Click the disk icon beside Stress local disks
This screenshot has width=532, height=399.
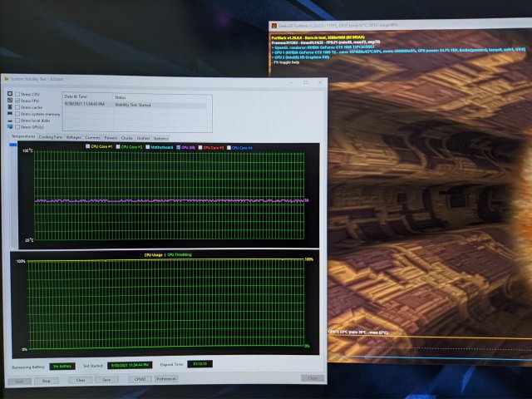pyautogui.click(x=9, y=121)
